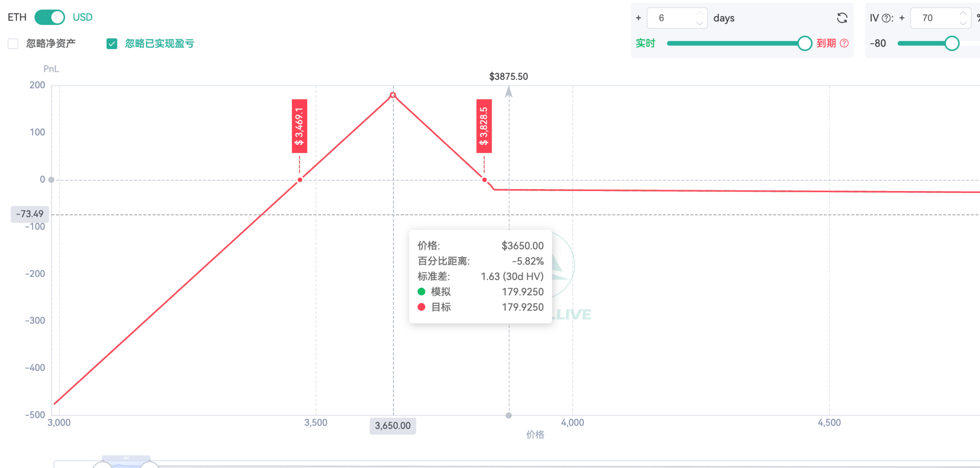Image resolution: width=980 pixels, height=468 pixels.
Task: Increase the days value with up arrow
Action: point(700,13)
